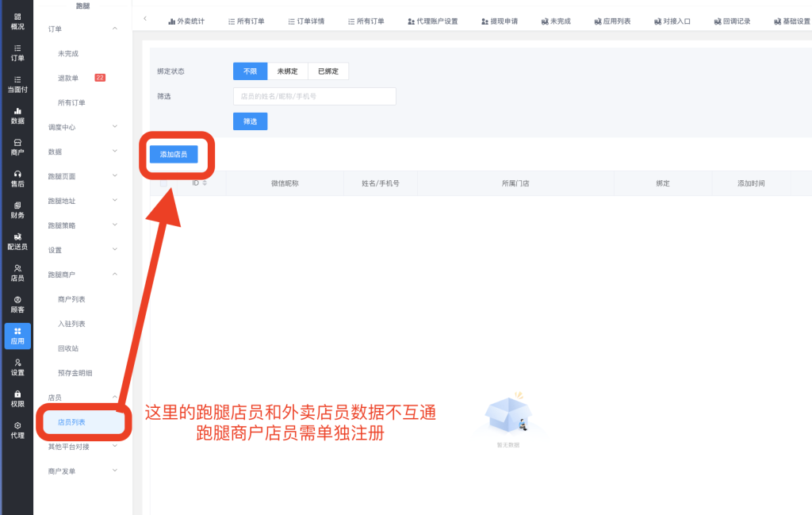
Task: Open the 售后 after-sales headset icon
Action: 17,179
